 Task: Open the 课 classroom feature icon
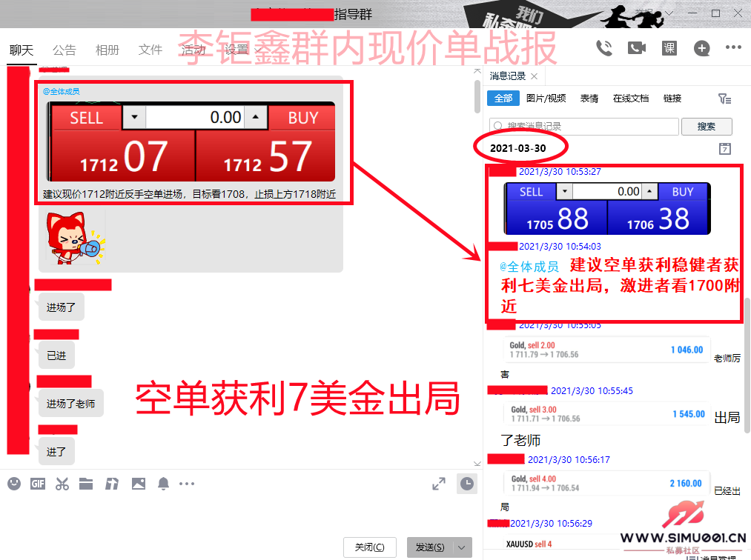coord(669,48)
